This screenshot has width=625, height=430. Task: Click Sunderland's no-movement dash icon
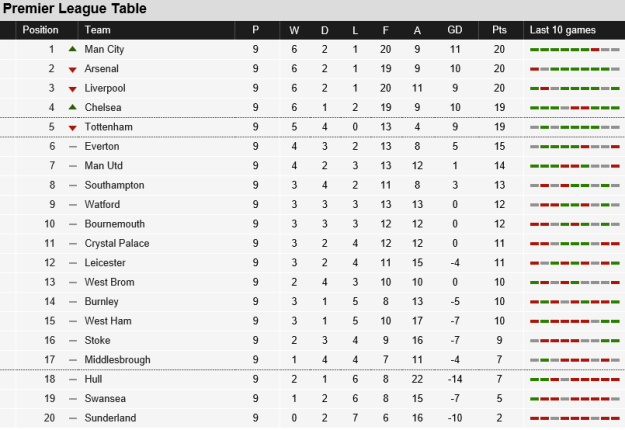(72, 417)
